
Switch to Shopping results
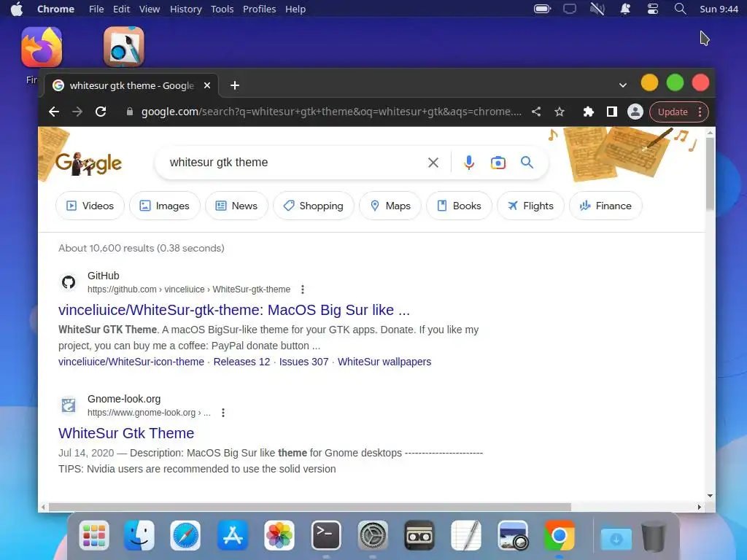point(314,206)
